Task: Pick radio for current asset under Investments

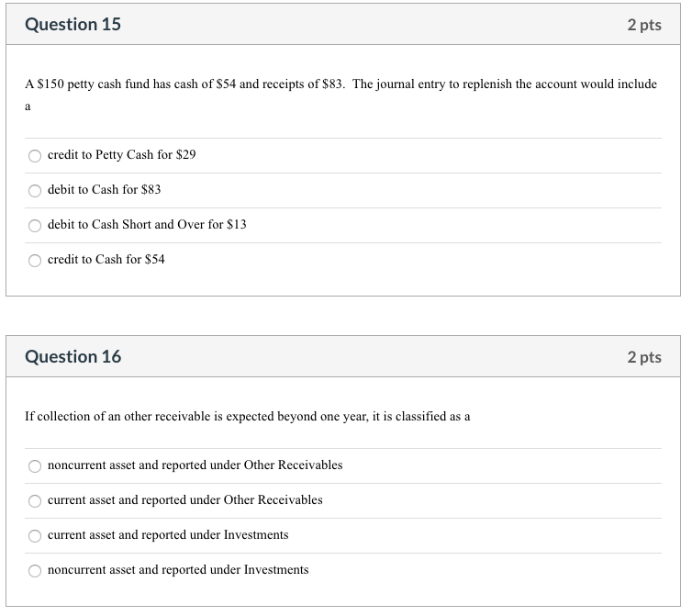Action: (35, 535)
